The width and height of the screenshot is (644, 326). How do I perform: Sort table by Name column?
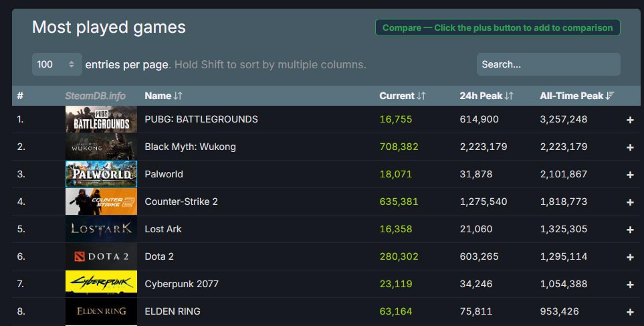pos(163,96)
